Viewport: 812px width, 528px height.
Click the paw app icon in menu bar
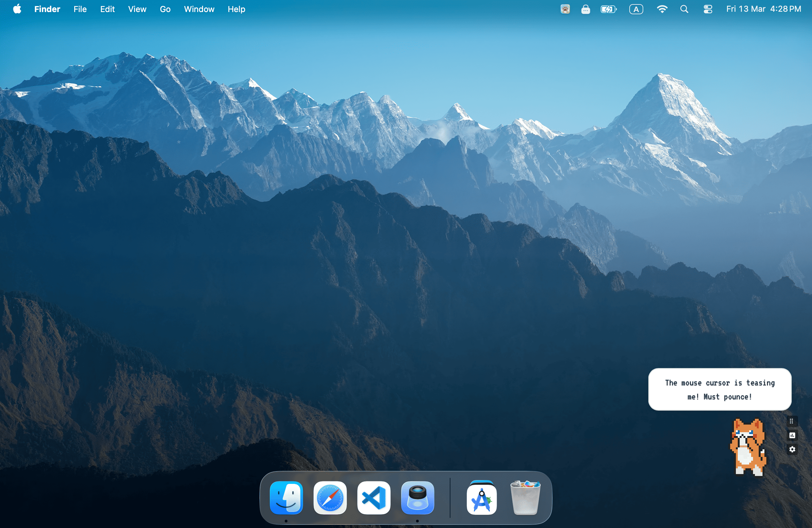pos(565,9)
